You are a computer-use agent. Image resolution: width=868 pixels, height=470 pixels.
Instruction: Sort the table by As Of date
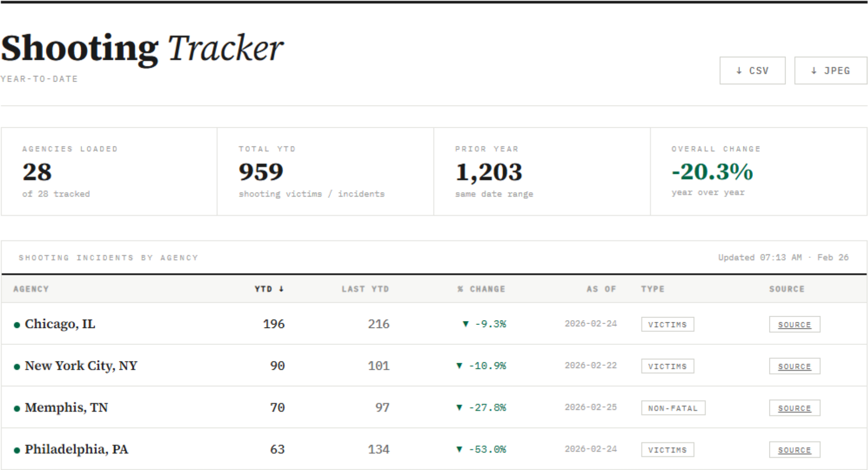(601, 289)
